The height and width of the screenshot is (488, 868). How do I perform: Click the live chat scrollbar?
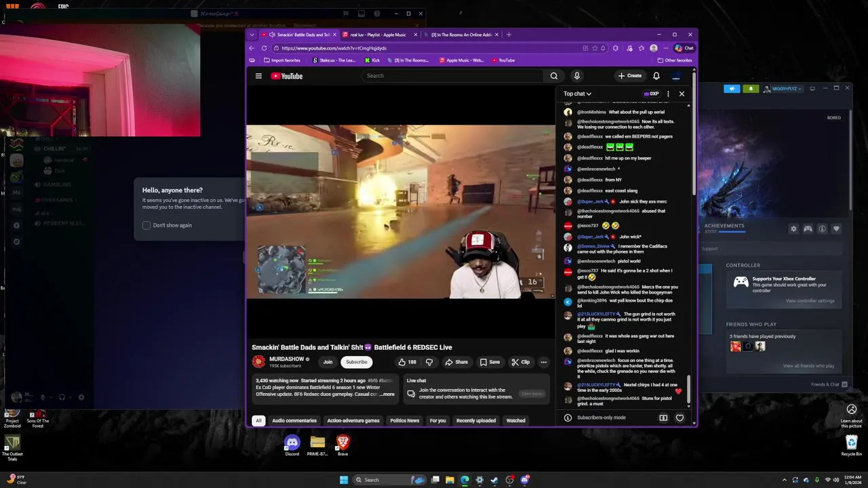(689, 390)
